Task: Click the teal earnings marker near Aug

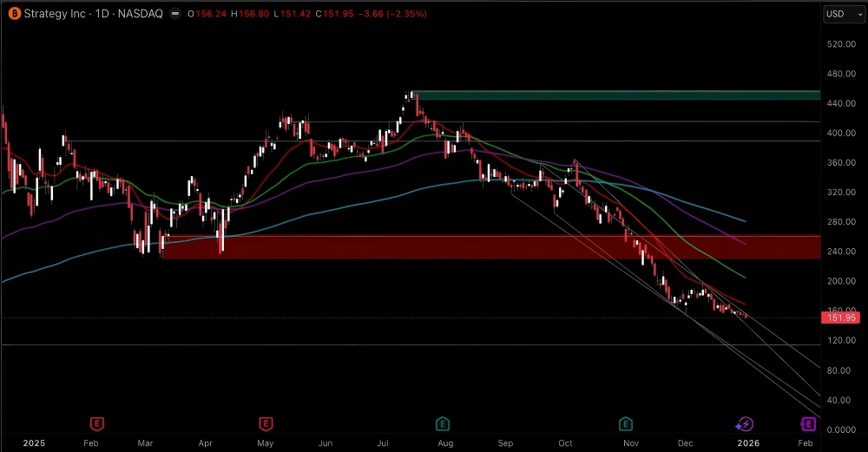Action: 443,423
